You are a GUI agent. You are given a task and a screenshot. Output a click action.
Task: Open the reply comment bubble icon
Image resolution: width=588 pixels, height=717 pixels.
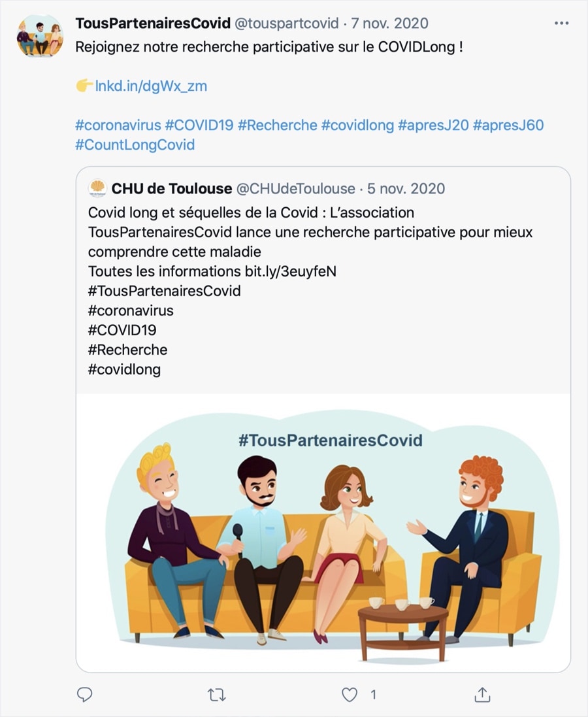[84, 695]
